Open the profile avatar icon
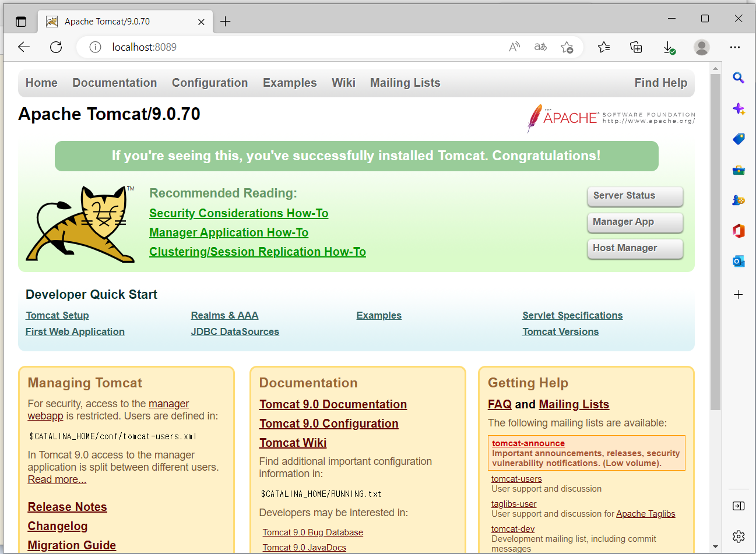The width and height of the screenshot is (756, 554). click(x=702, y=47)
